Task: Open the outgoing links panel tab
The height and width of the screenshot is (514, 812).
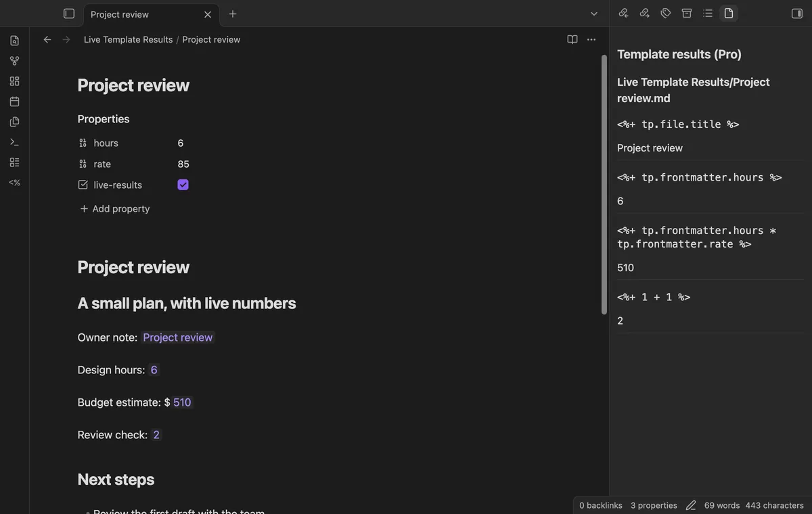Action: pyautogui.click(x=645, y=14)
